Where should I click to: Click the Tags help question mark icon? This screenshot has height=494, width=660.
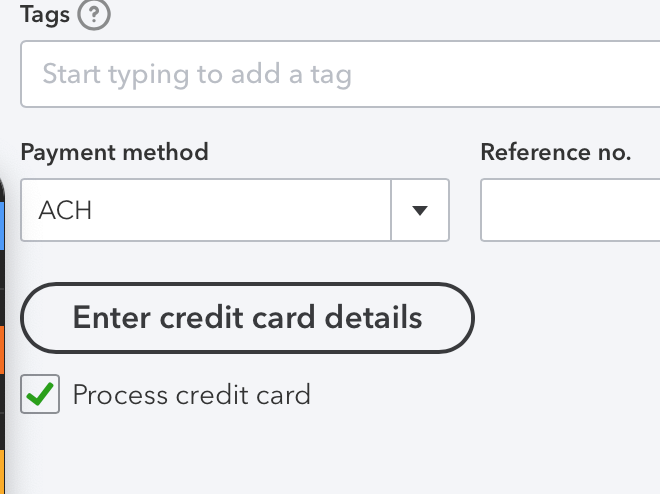[x=92, y=15]
